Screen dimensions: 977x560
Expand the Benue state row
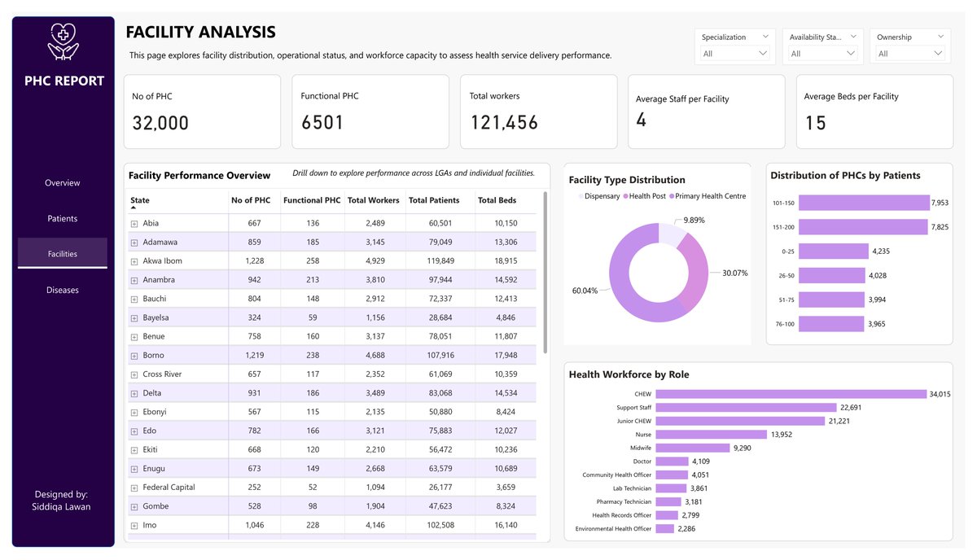tap(134, 336)
